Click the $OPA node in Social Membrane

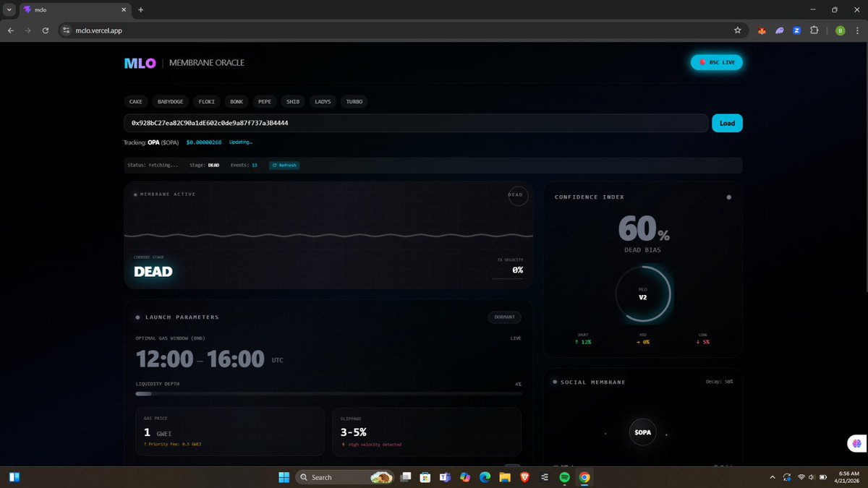pos(643,432)
